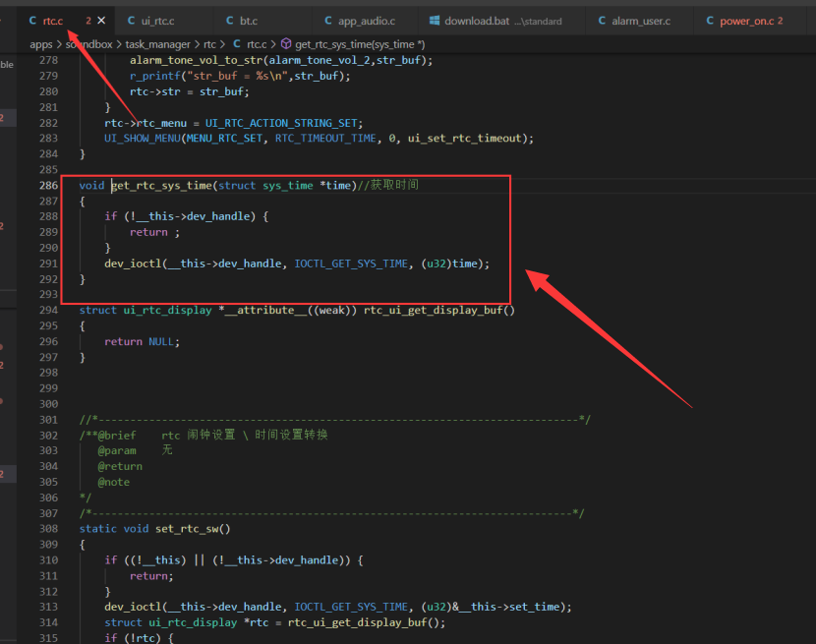This screenshot has width=816, height=644.
Task: Click the Windows icon on download.bat tab
Action: point(435,21)
